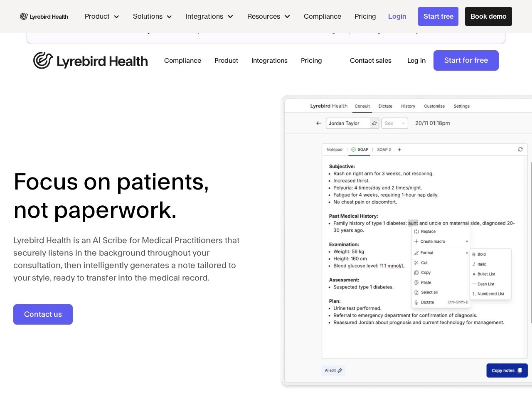Click the sparkle icon on AI edit
This screenshot has height=399, width=532.
click(x=340, y=371)
